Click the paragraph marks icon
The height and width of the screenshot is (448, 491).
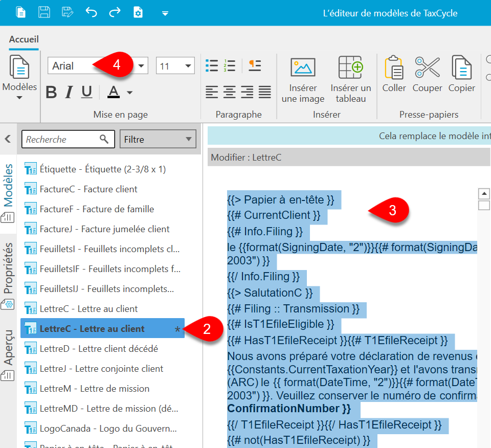pyautogui.click(x=255, y=66)
